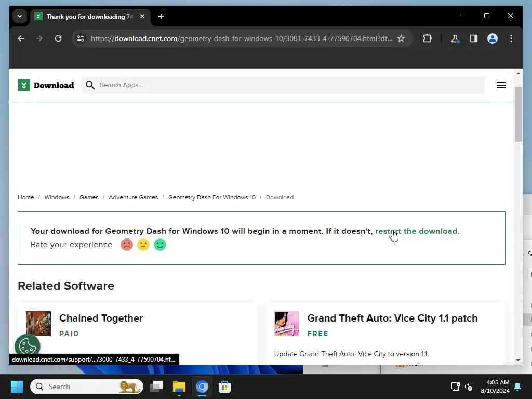
Task: Click page scrollbar up arrow
Action: (518, 73)
